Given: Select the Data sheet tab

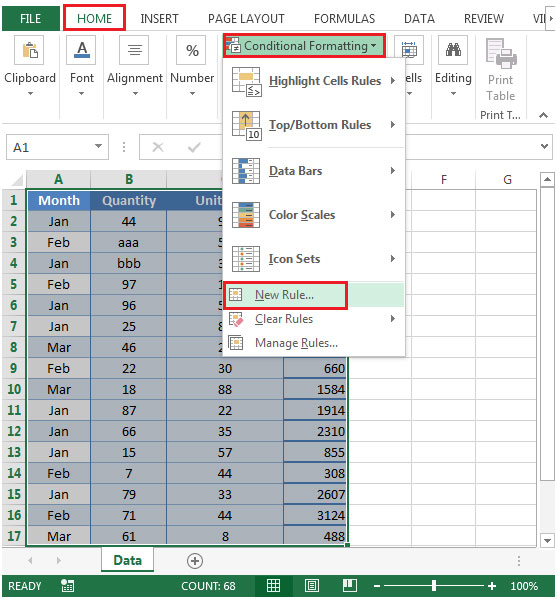Looking at the screenshot, I should pos(128,560).
